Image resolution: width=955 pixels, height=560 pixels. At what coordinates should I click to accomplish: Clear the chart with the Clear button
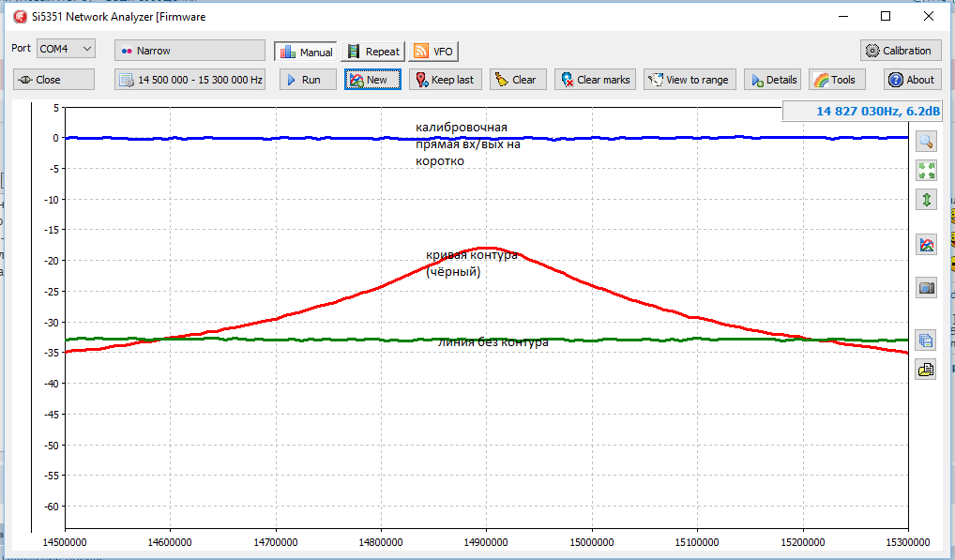518,80
